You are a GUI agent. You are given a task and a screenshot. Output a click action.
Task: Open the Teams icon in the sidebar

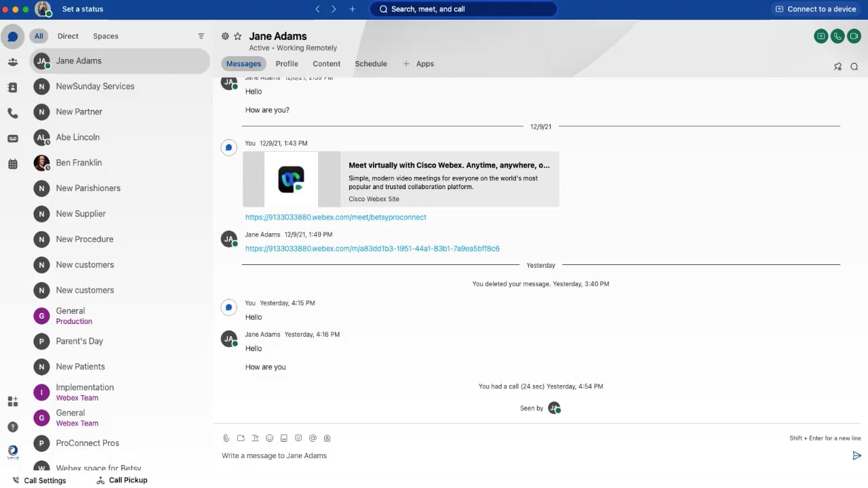click(12, 62)
